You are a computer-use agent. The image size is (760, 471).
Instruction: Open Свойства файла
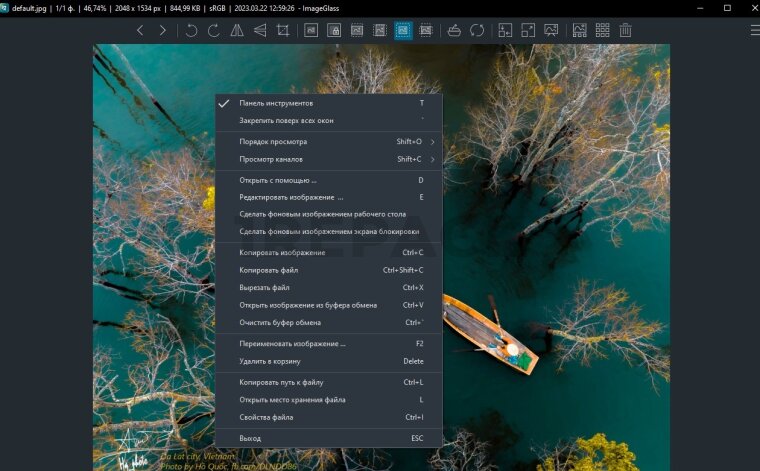pyautogui.click(x=266, y=417)
